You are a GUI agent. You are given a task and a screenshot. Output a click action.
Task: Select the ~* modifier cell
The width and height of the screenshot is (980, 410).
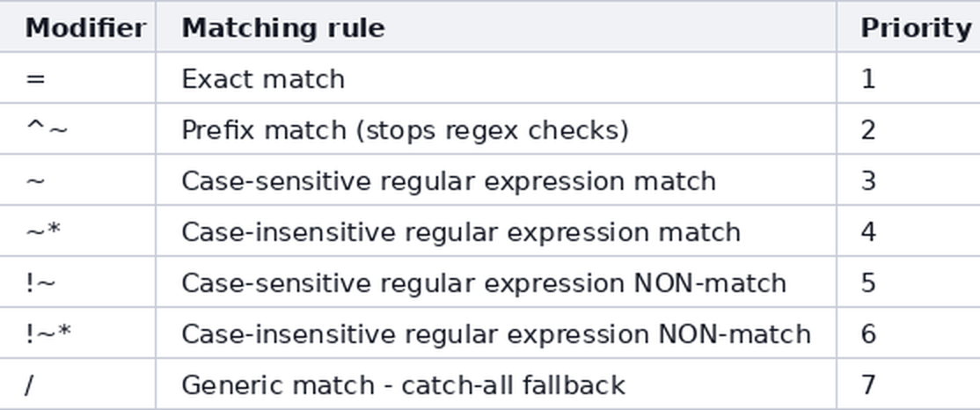tap(77, 231)
